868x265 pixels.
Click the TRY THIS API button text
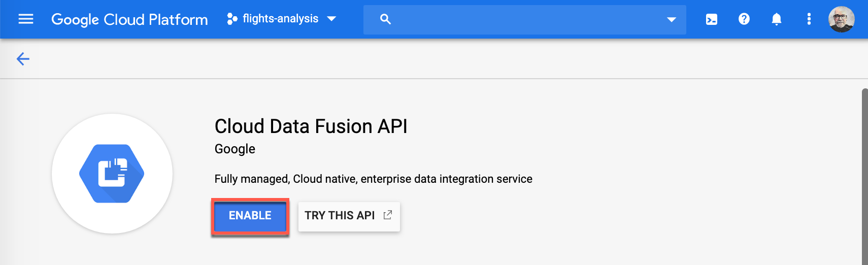(340, 216)
